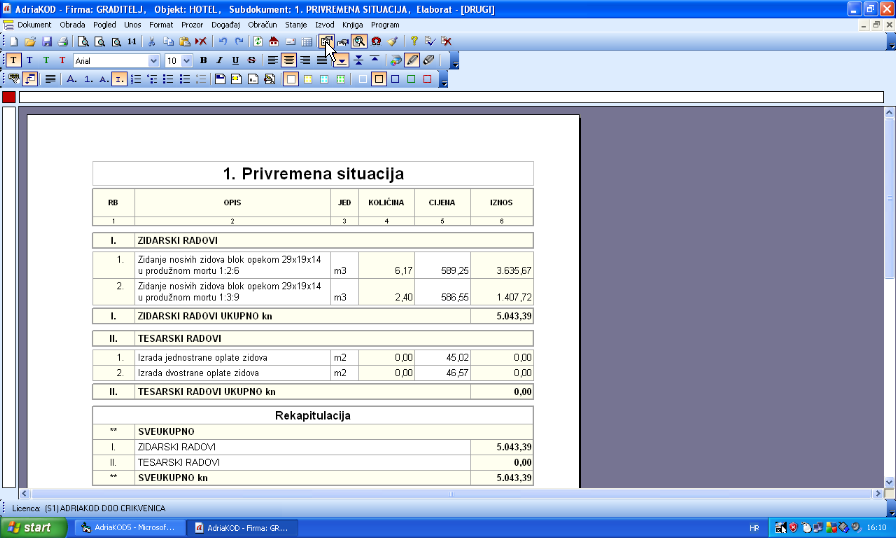Open the font size 10 dropdown
The height and width of the screenshot is (538, 896).
[x=186, y=61]
